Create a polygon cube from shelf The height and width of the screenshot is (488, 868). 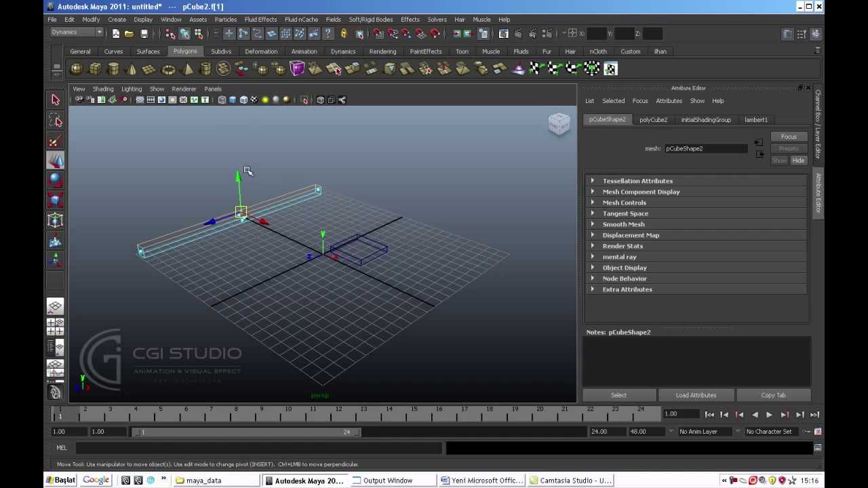click(95, 68)
